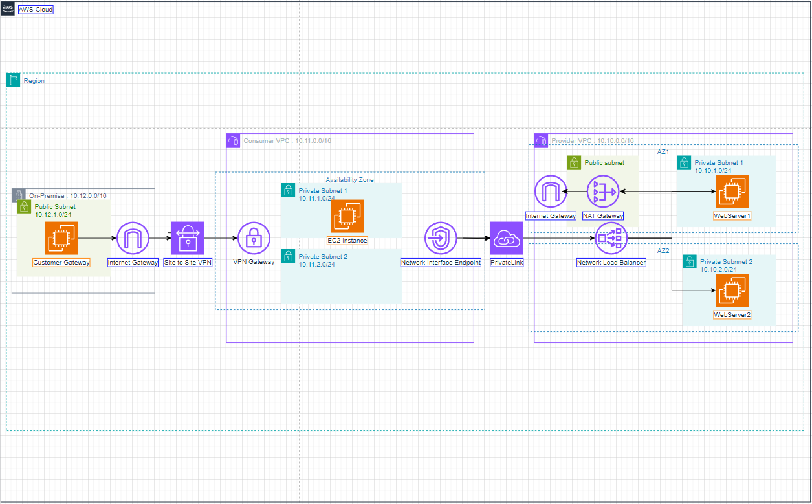Select the PrivateLink icon
812x504 pixels.
[x=507, y=238]
